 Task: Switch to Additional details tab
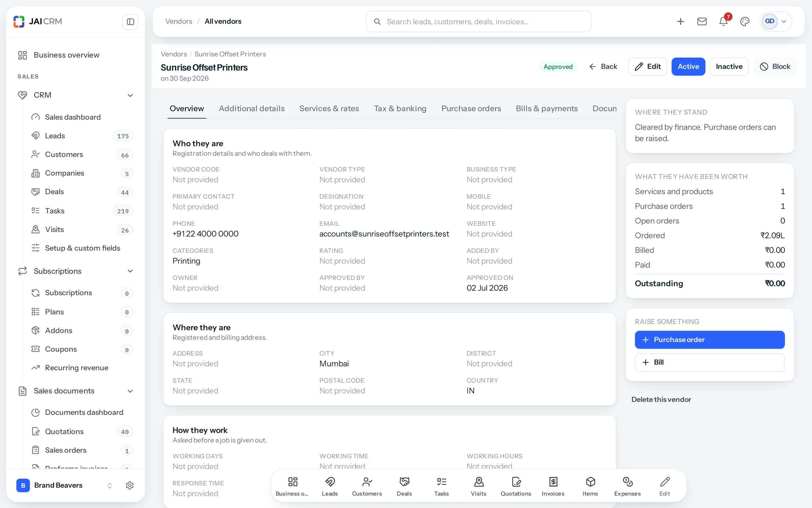[x=252, y=109]
